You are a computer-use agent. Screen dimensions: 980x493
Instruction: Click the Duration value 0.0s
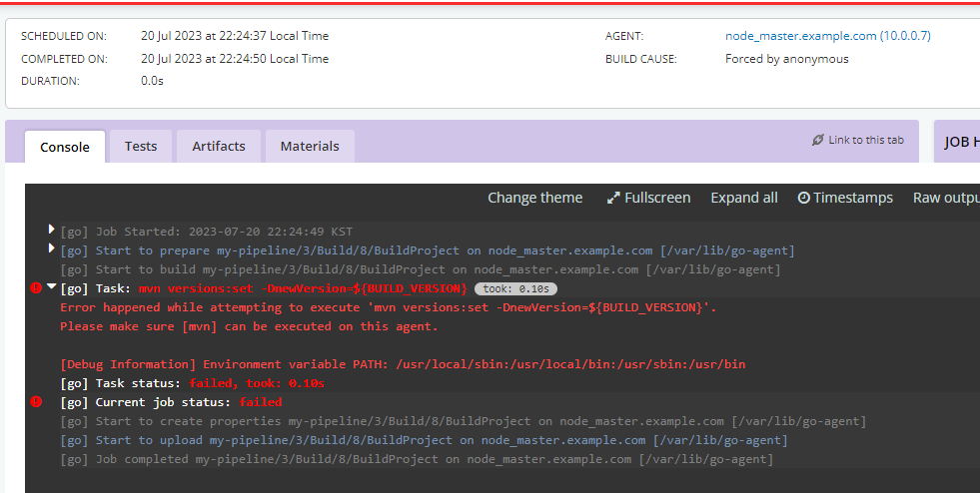(x=152, y=81)
